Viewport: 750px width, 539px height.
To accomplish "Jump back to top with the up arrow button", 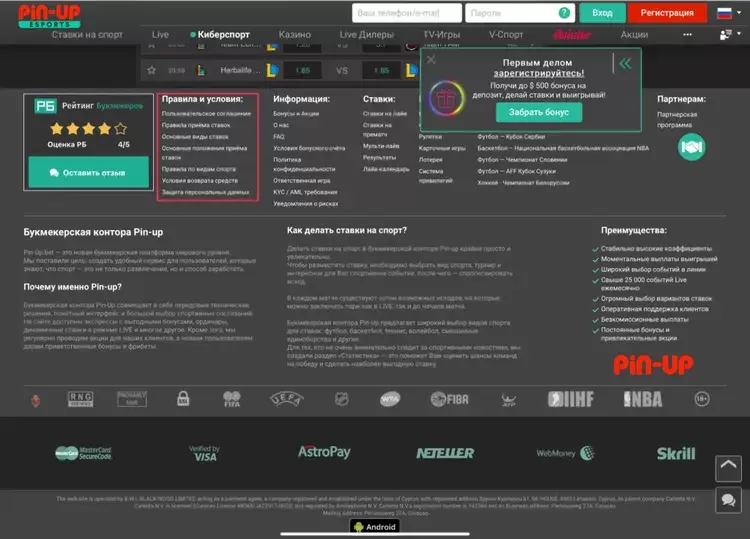I will click(728, 468).
